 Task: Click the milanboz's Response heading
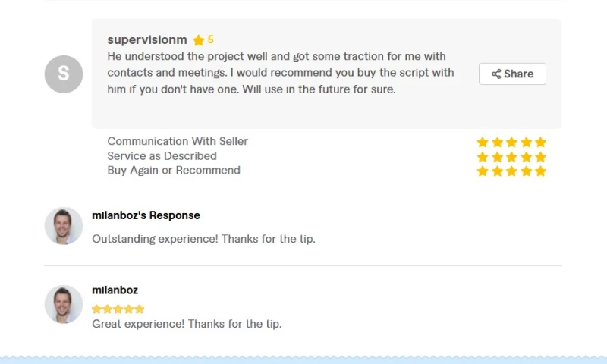click(146, 215)
